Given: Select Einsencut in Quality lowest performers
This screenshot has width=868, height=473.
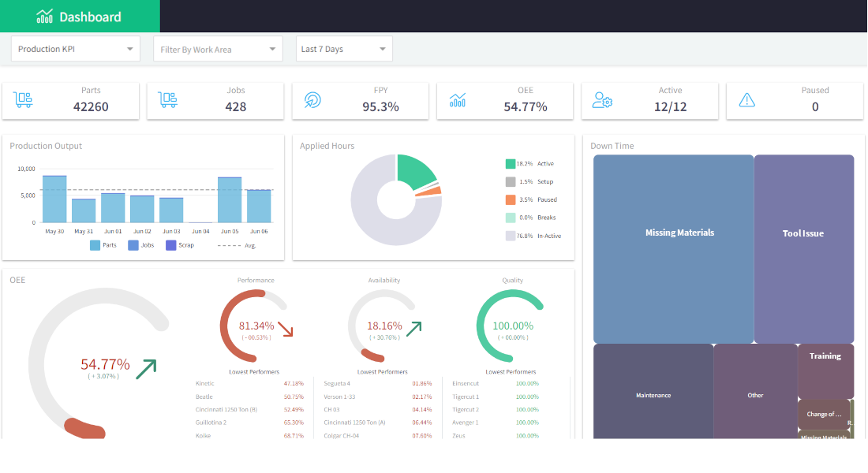Looking at the screenshot, I should [466, 383].
